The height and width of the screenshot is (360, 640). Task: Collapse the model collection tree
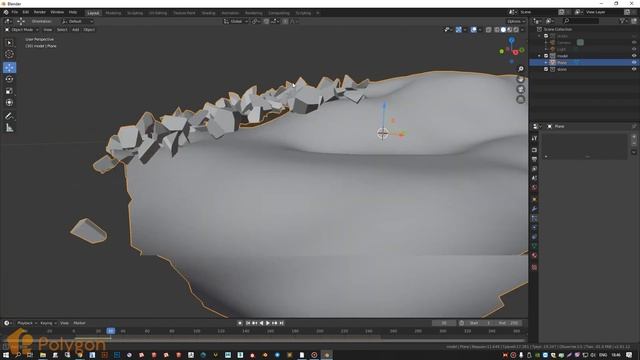(540, 56)
